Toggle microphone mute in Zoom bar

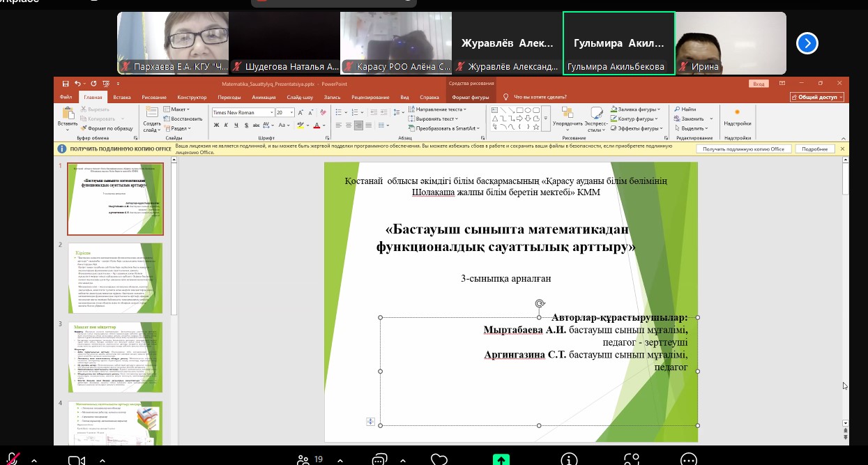point(11,459)
